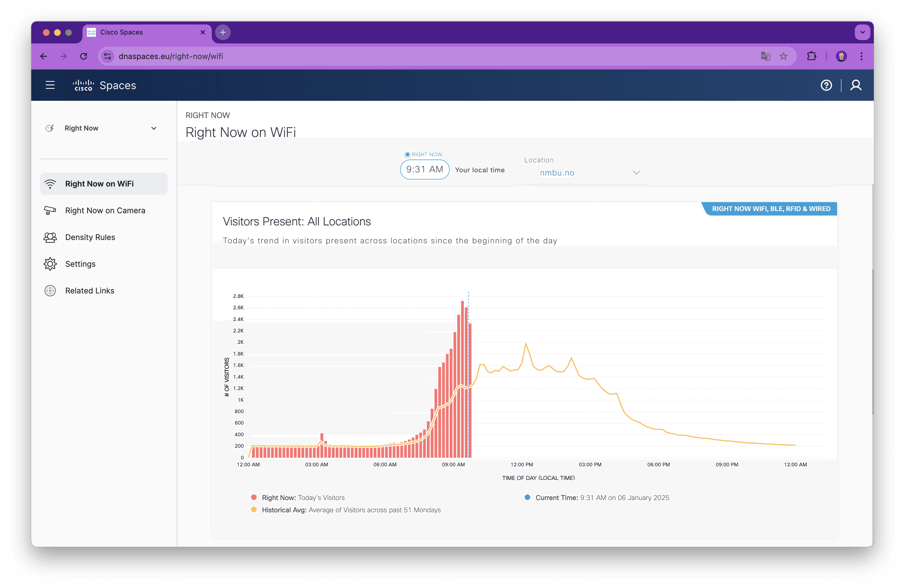Screen dimensions: 905x588
Task: Click the red Right Now legend dot
Action: [254, 497]
